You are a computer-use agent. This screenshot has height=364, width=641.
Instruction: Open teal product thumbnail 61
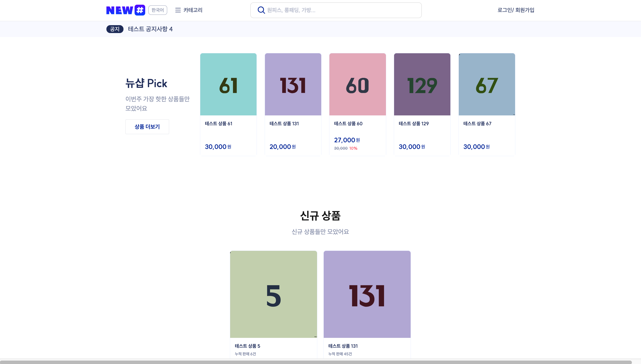click(228, 84)
